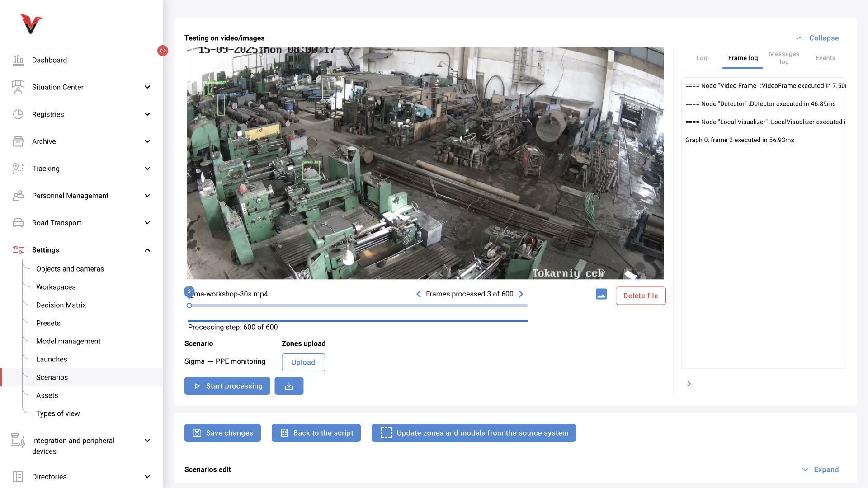Screen dimensions: 868x488
Task: Click the Tracking pin icon
Action: tap(18, 169)
